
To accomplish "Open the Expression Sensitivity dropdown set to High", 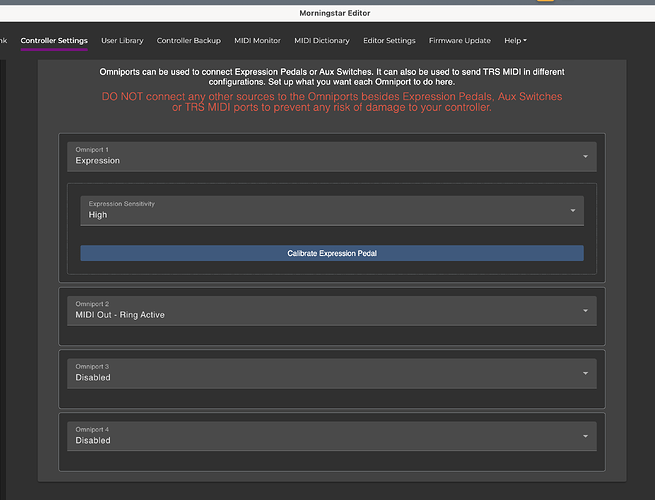I will (332, 211).
